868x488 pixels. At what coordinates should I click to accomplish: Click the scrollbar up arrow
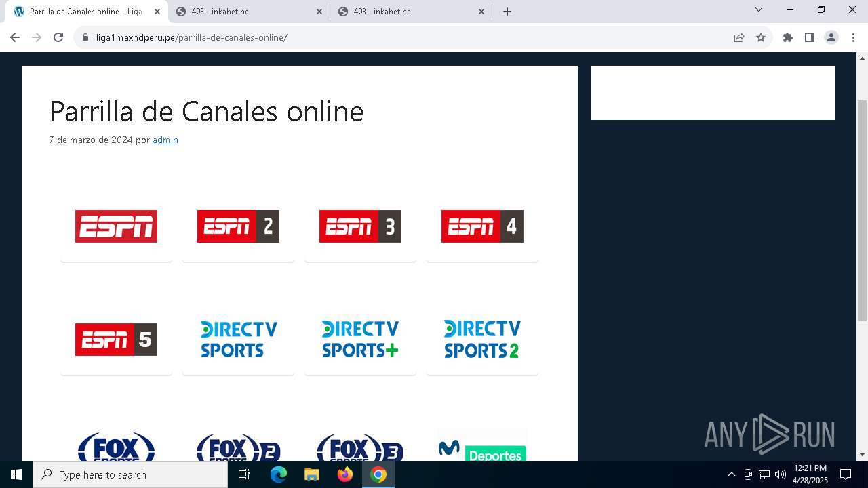(862, 58)
